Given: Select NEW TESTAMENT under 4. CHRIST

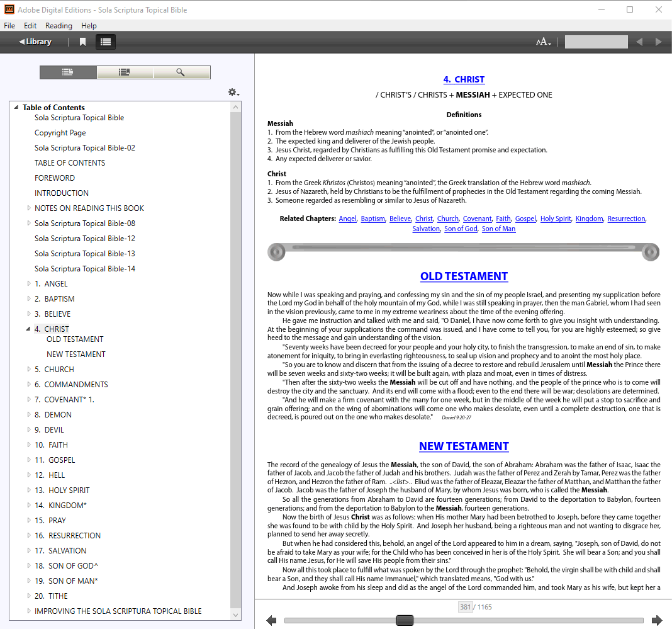Looking at the screenshot, I should (x=76, y=354).
